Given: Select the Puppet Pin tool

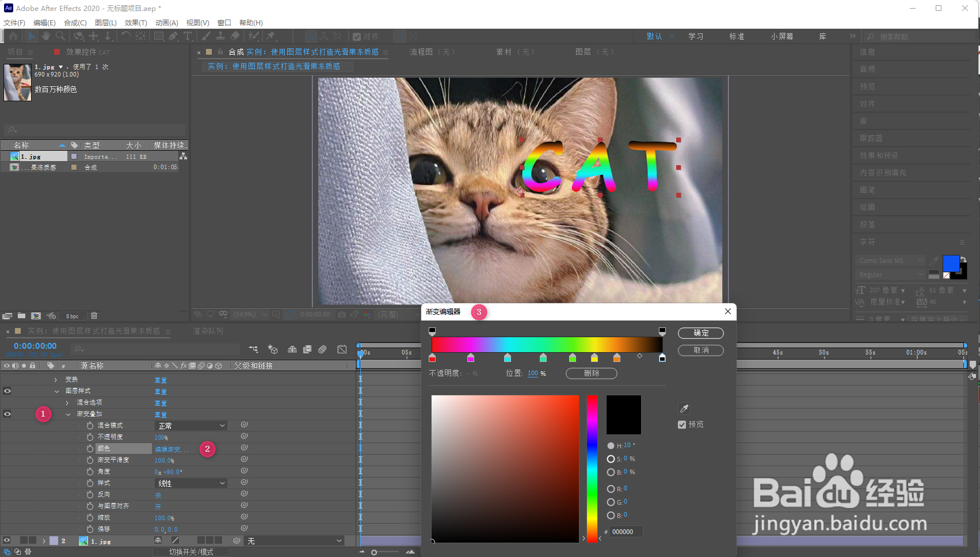Looking at the screenshot, I should coord(270,36).
